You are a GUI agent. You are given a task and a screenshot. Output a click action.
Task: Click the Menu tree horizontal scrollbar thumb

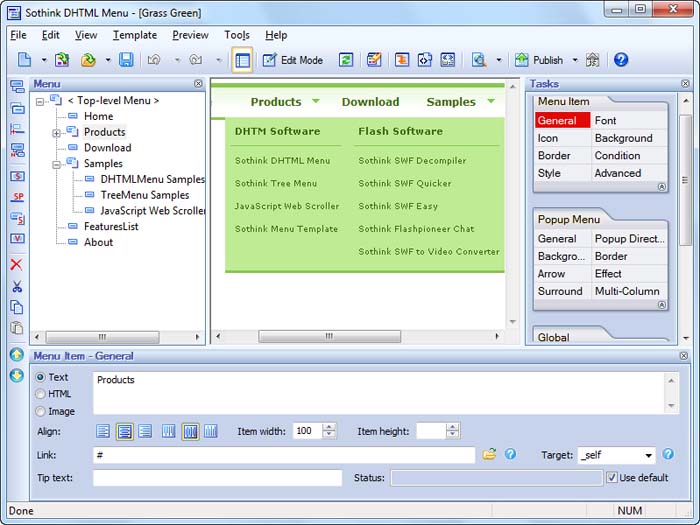(x=102, y=337)
